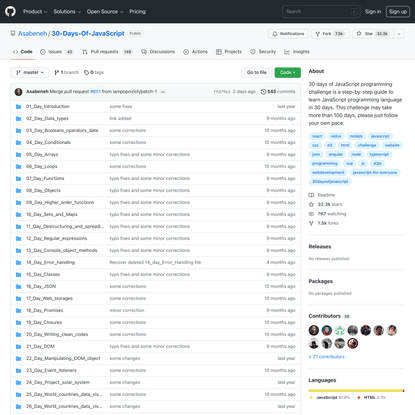The image size is (415, 415).
Task: Click the typescript topic tag
Action: [x=379, y=154]
